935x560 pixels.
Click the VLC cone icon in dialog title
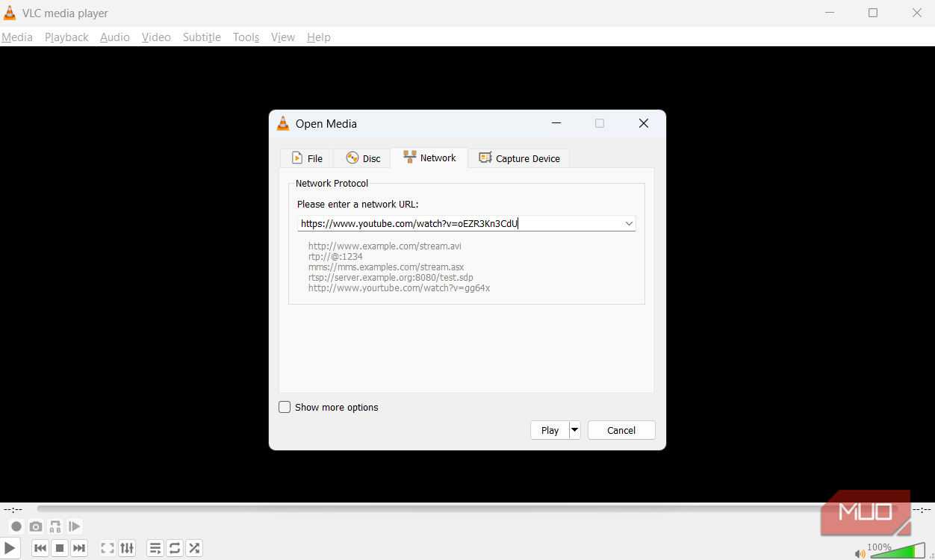[283, 124]
